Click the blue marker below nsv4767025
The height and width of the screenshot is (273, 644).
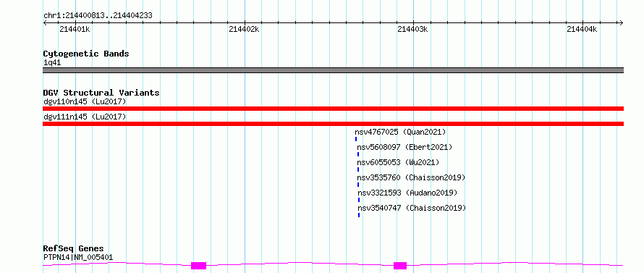(356, 139)
